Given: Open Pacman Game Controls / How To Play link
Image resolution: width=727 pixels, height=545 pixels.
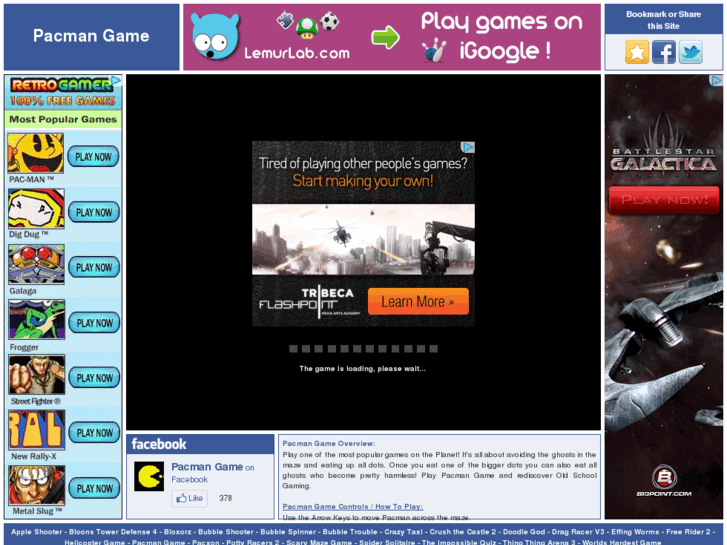Looking at the screenshot, I should (x=352, y=507).
